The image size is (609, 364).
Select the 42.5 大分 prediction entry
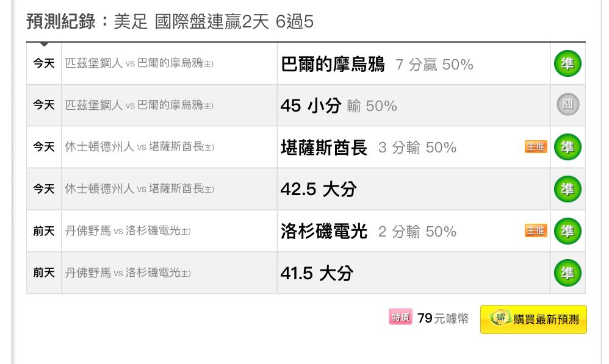pos(319,189)
